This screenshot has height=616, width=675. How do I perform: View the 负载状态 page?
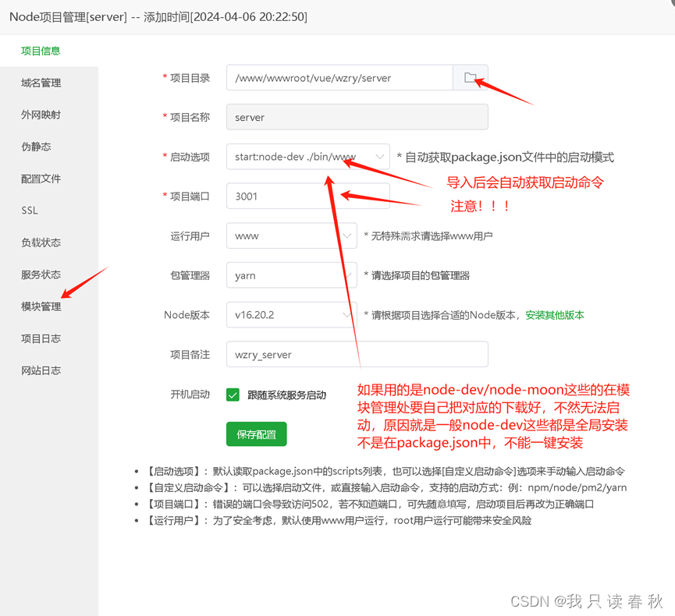(x=40, y=243)
